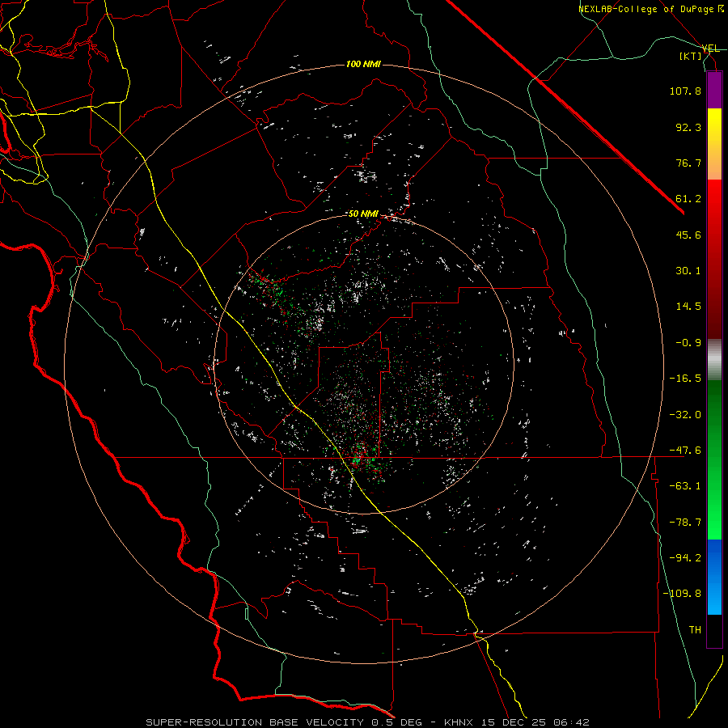
Task: Click the [KT] units label
Action: pyautogui.click(x=691, y=56)
